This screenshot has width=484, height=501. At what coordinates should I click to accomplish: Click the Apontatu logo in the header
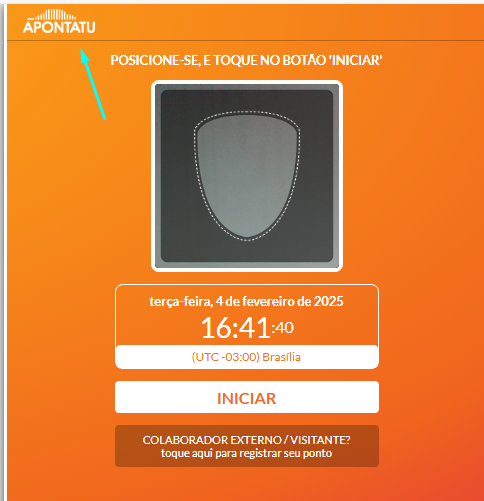point(59,21)
